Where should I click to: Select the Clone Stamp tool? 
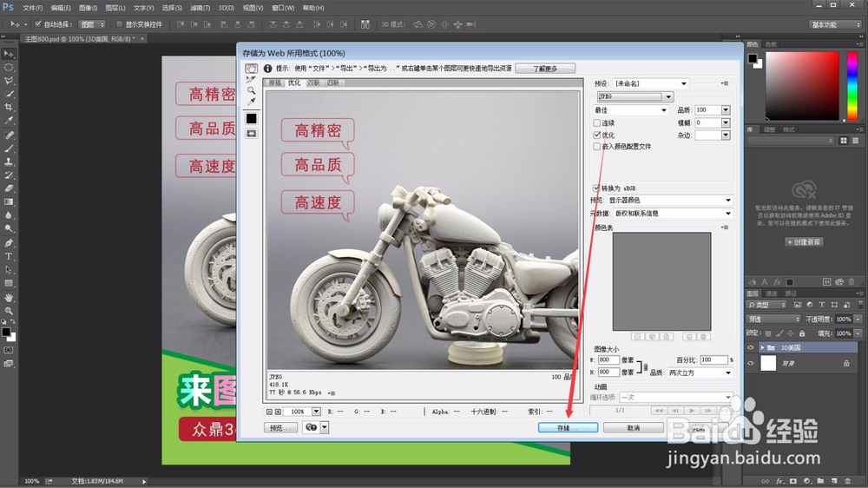[x=9, y=162]
